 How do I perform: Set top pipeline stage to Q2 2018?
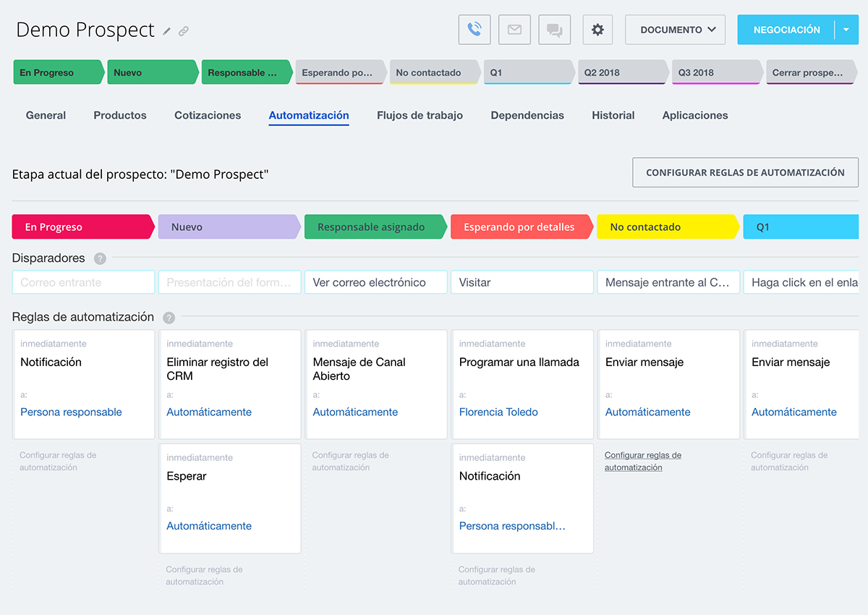tap(621, 72)
